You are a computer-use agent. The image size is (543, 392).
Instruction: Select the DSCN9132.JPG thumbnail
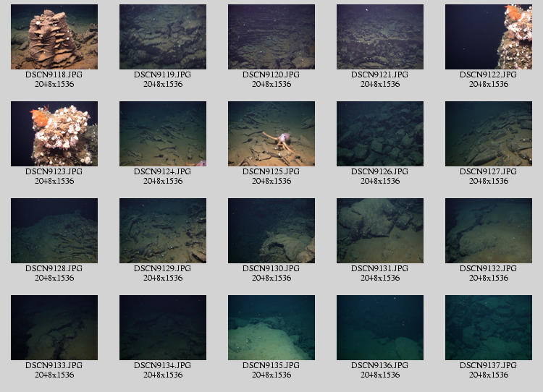[489, 231]
